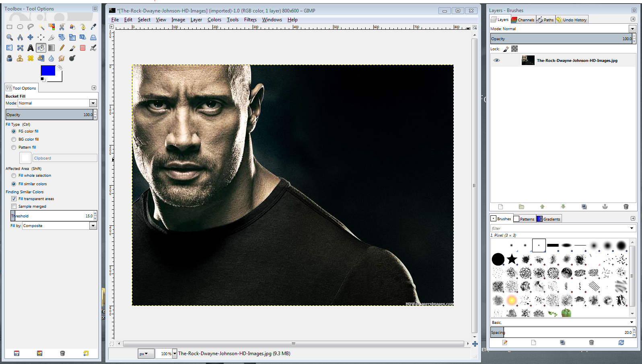This screenshot has width=642, height=364.
Task: Select the Flip tool
Action: tap(10, 48)
